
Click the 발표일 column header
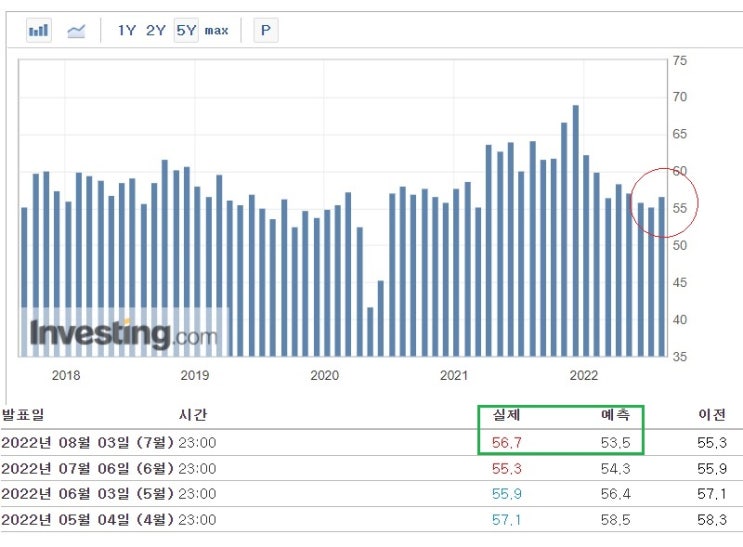(22, 414)
